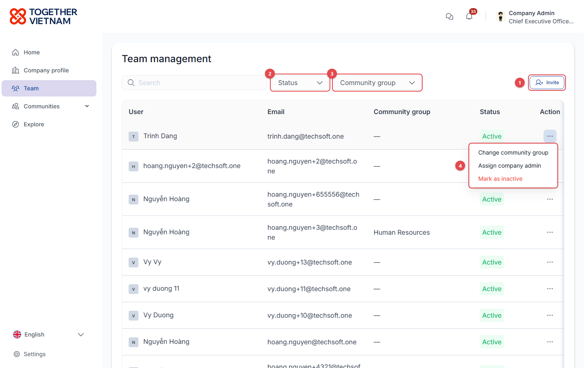The image size is (588, 368).
Task: Open Company profile page
Action: 49,70
